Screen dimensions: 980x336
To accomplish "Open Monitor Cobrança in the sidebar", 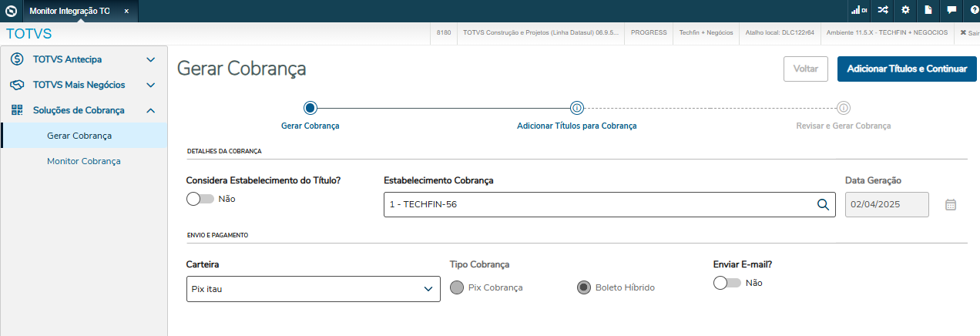I will point(83,161).
